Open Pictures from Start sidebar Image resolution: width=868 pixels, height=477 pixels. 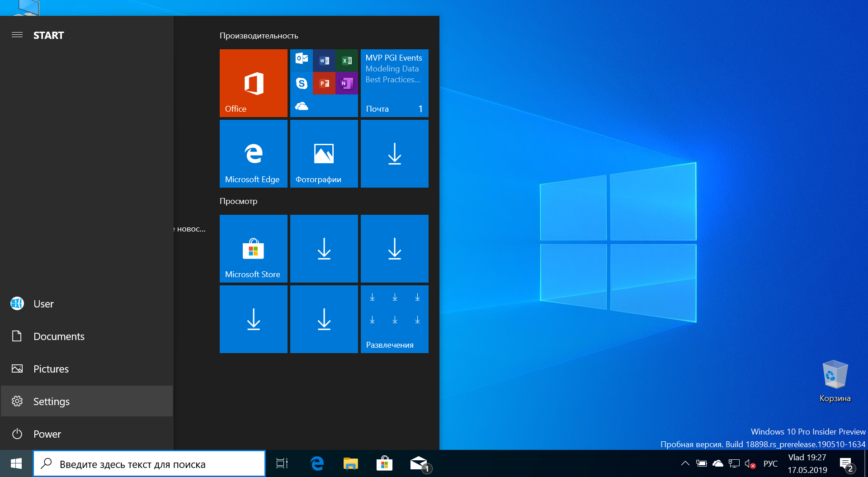point(87,369)
